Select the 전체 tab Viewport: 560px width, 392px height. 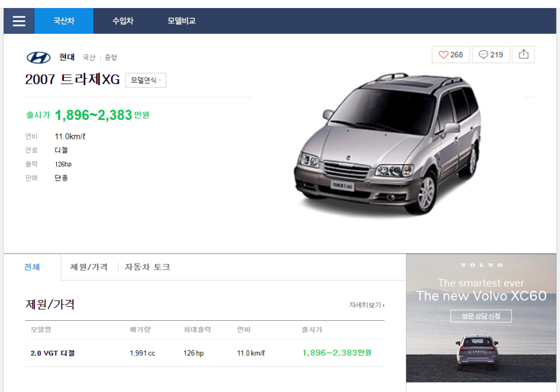point(32,267)
